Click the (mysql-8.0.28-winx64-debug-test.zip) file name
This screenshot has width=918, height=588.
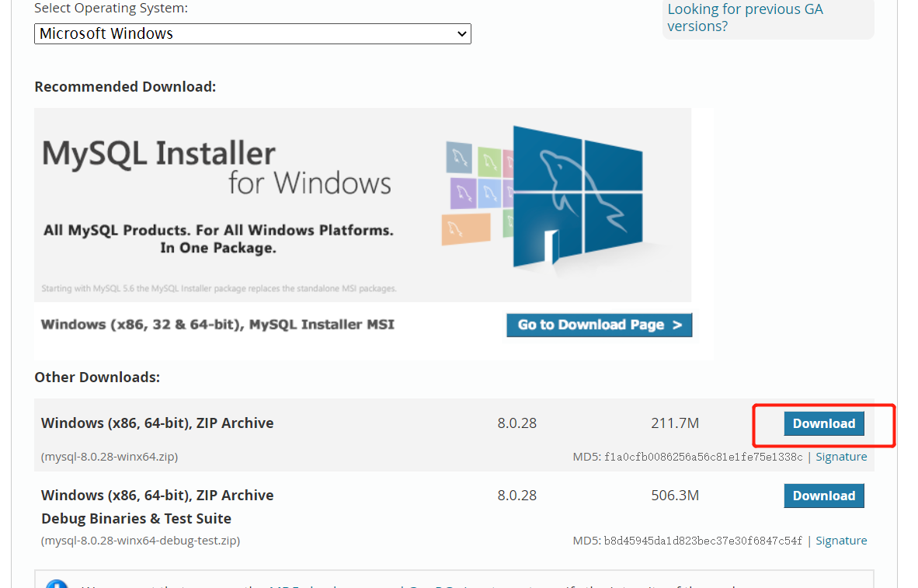[141, 541]
